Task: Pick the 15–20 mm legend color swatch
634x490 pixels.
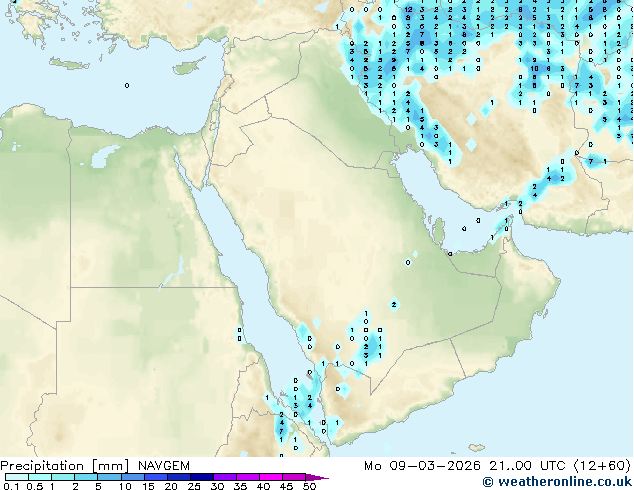Action: 155,477
